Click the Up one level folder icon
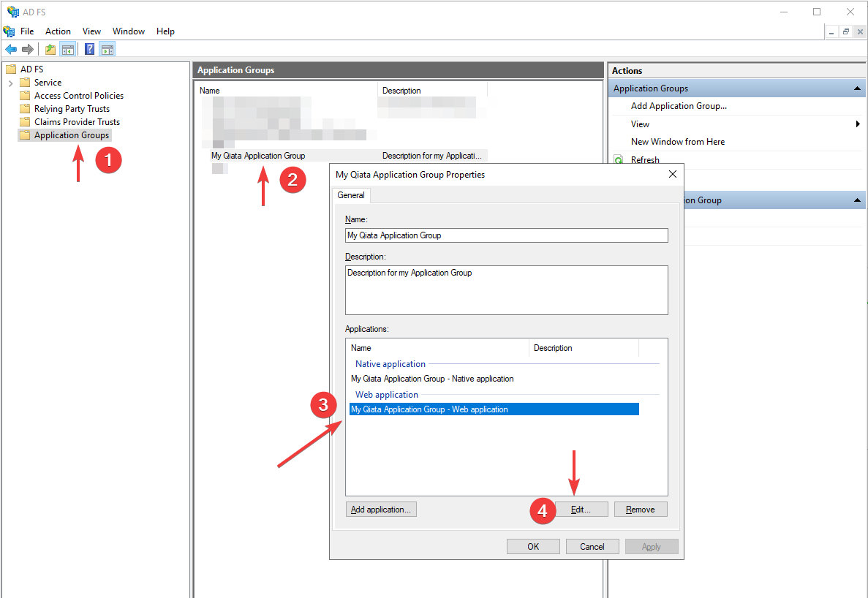Image resolution: width=868 pixels, height=598 pixels. [50, 49]
